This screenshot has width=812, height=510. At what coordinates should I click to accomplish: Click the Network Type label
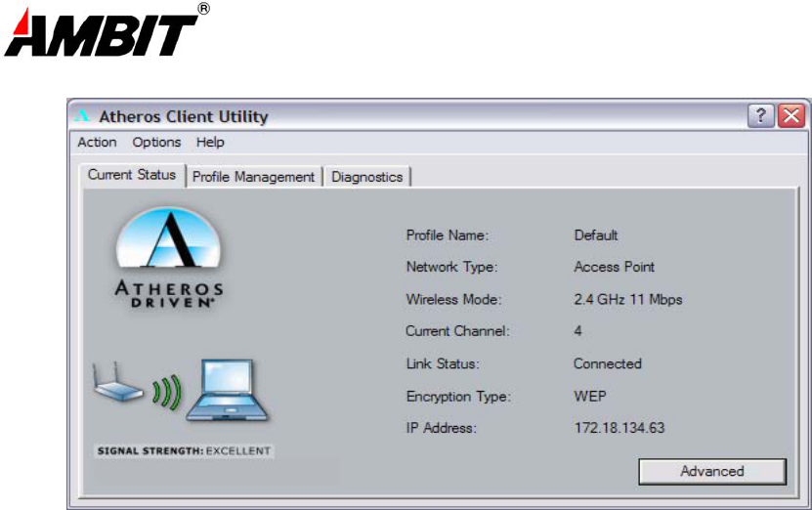point(451,267)
